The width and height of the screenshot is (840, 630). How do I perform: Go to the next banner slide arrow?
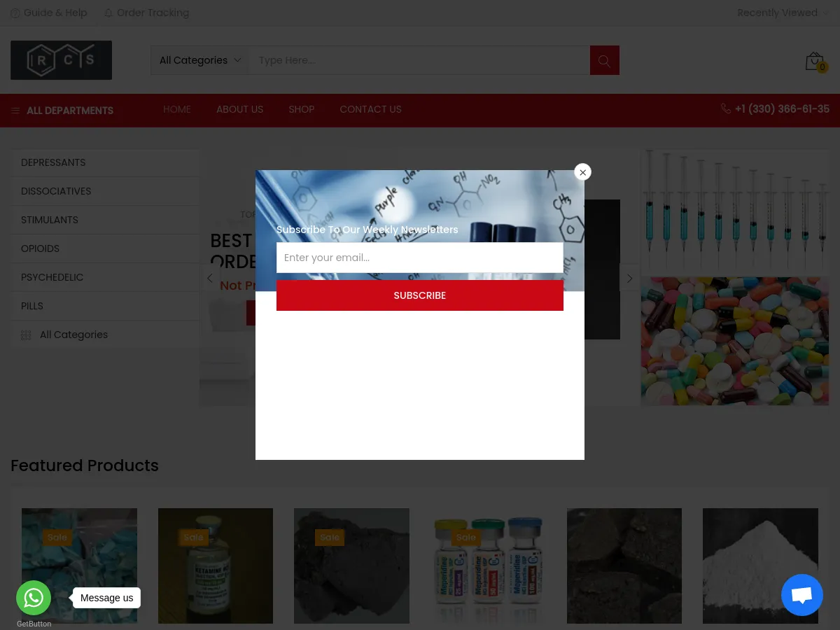tap(629, 278)
